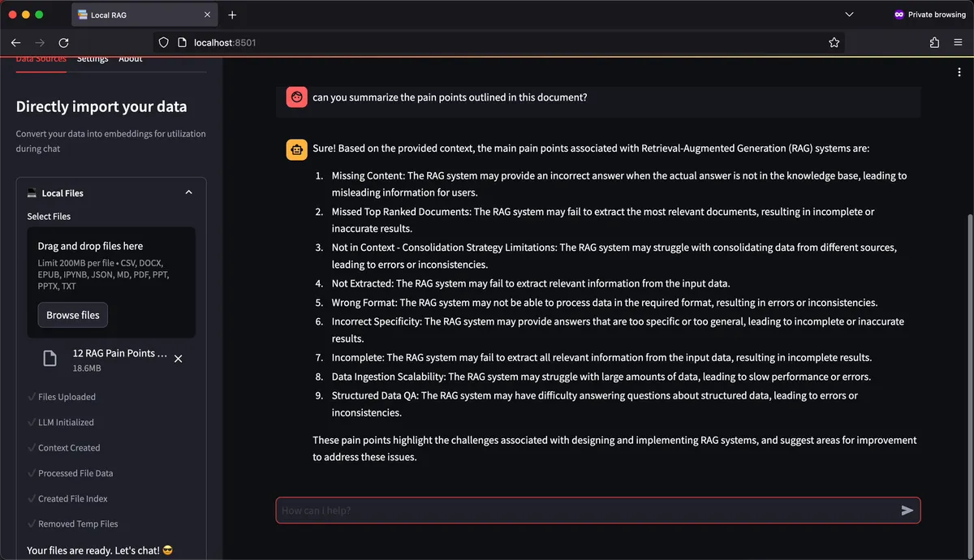974x560 pixels.
Task: Click the 'Data Ingestion Scalability' list item
Action: point(601,377)
